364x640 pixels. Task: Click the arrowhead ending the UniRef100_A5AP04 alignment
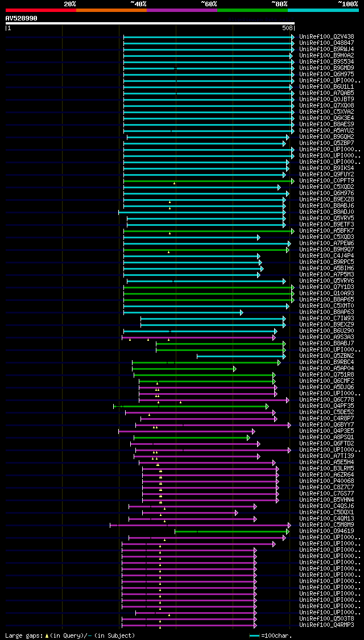pyautogui.click(x=235, y=369)
